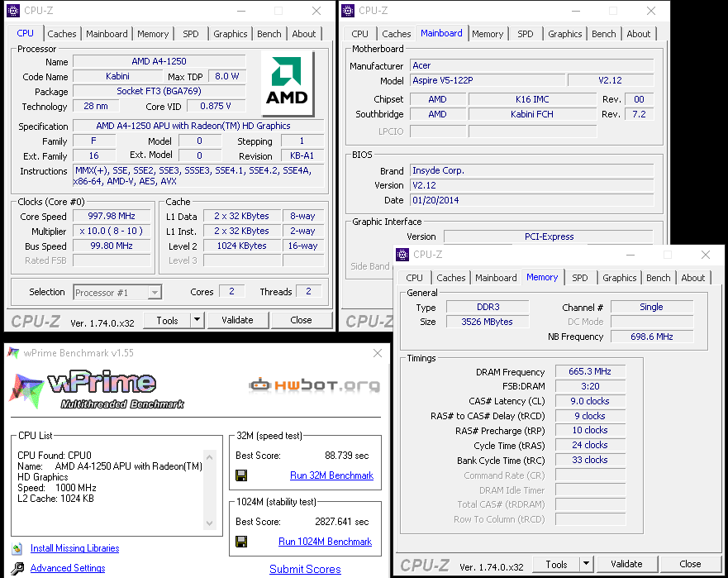Click the AMD logo in the CPU tab

click(x=288, y=84)
